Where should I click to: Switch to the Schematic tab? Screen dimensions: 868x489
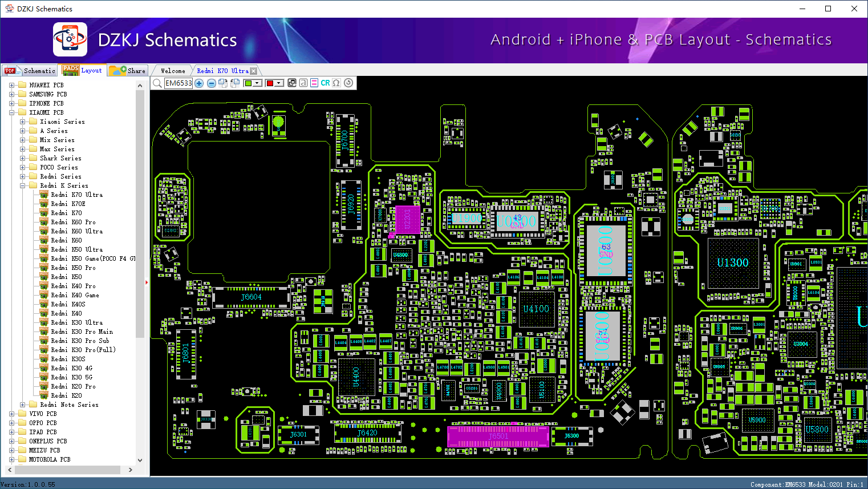(x=30, y=71)
